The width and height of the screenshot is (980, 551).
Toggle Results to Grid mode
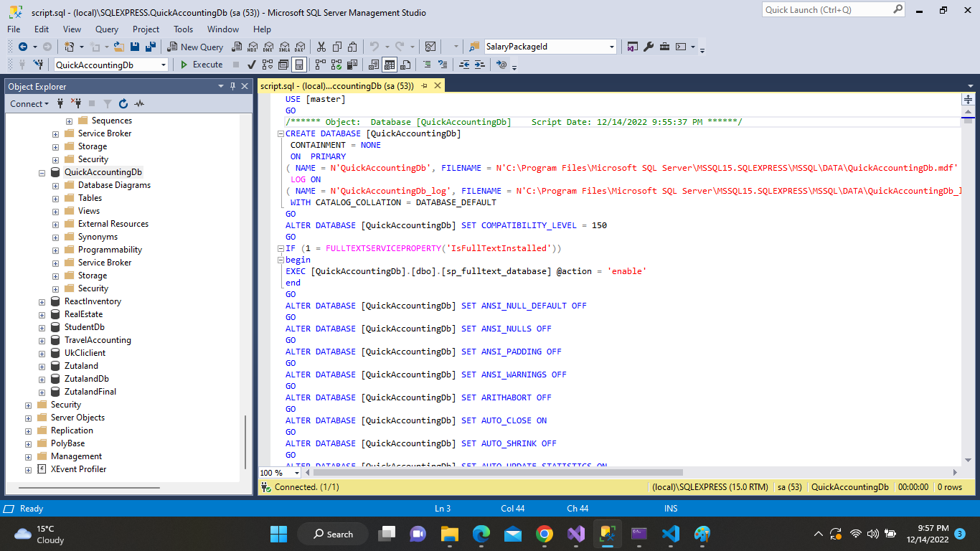(x=389, y=65)
